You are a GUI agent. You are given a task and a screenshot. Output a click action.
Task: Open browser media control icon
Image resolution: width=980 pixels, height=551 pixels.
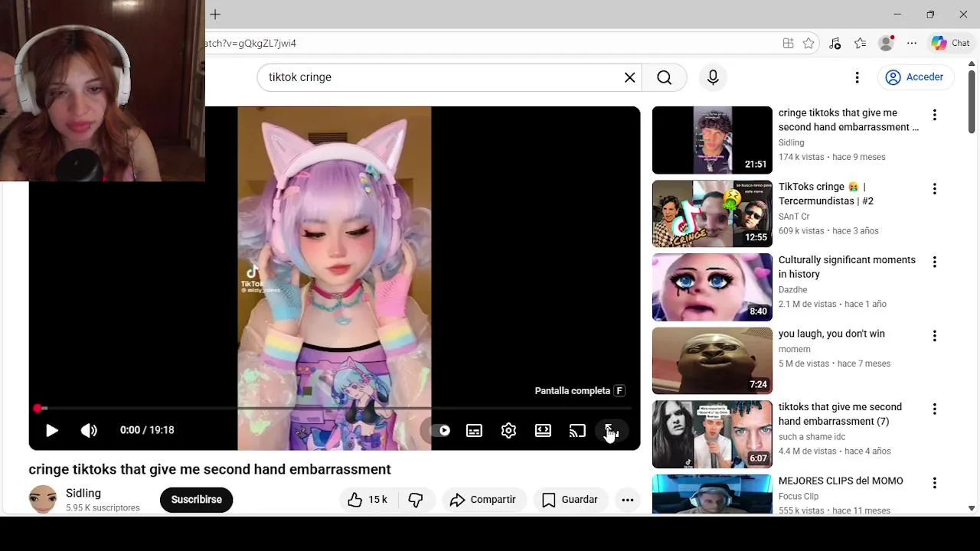[x=835, y=44]
